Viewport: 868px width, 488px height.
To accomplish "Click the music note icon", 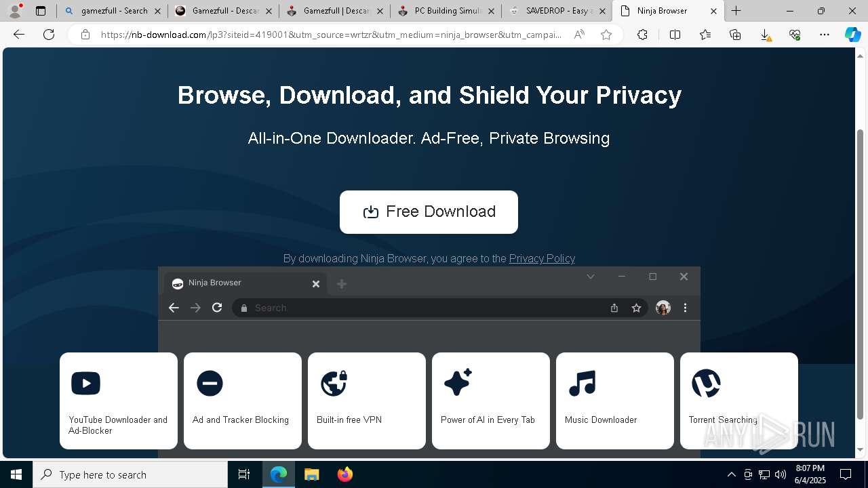I will (583, 383).
